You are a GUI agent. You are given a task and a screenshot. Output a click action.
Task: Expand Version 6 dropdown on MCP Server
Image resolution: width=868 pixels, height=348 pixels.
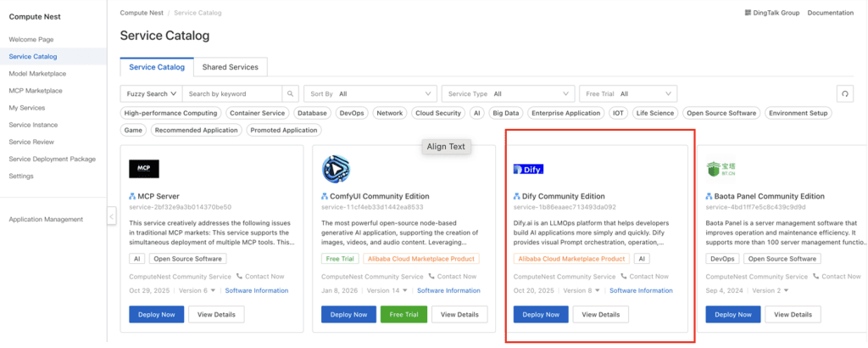[198, 290]
